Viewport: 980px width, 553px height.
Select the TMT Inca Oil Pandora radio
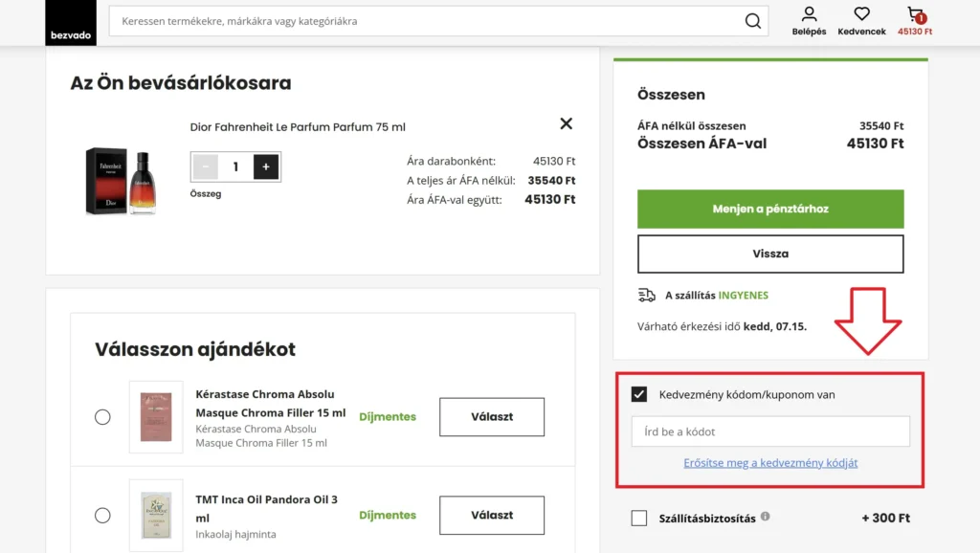pyautogui.click(x=102, y=516)
